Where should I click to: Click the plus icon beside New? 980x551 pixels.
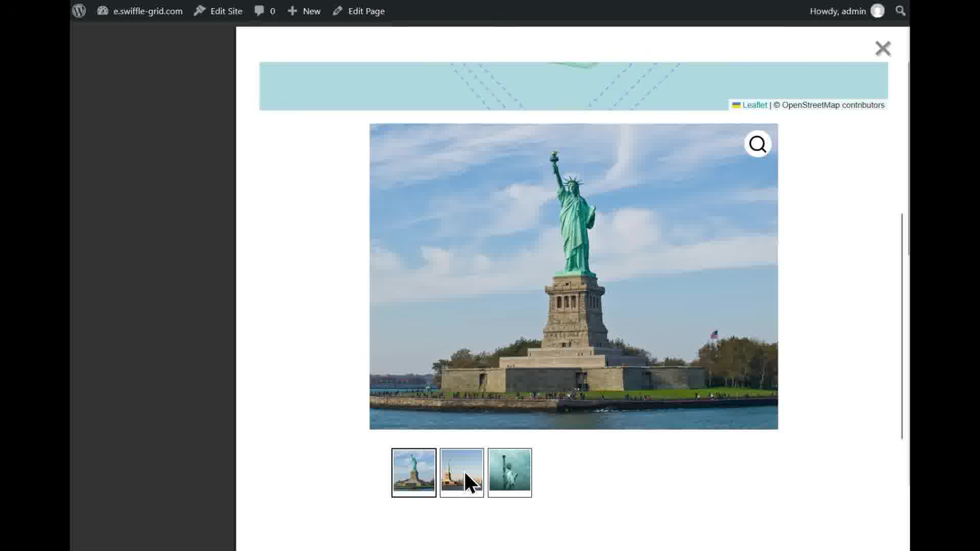tap(292, 11)
